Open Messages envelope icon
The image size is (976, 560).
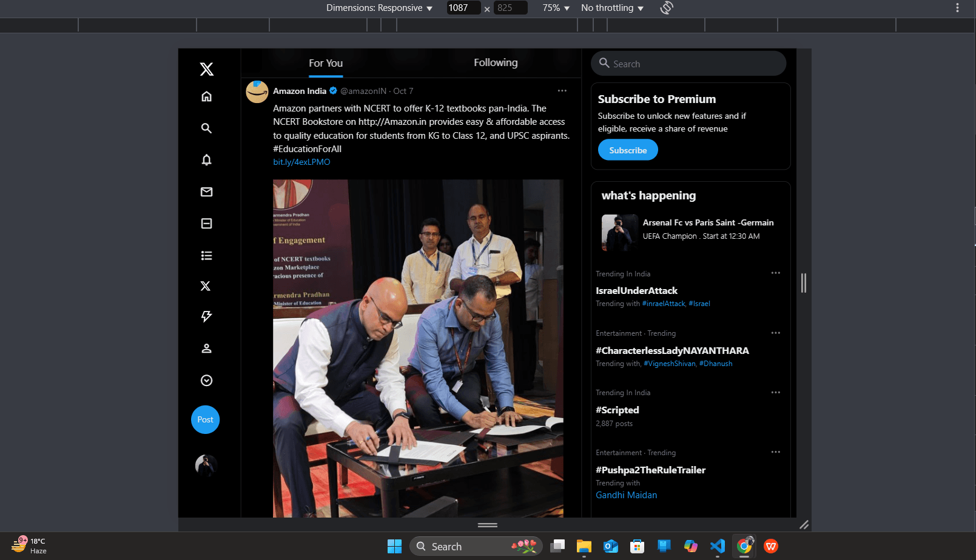click(x=207, y=192)
